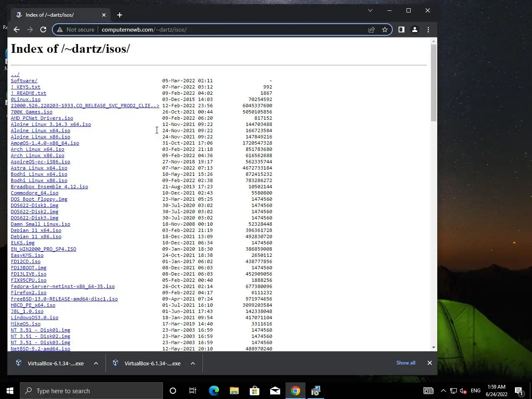Image resolution: width=532 pixels, height=399 pixels.
Task: Open File Explorer from the taskbar
Action: point(234,391)
